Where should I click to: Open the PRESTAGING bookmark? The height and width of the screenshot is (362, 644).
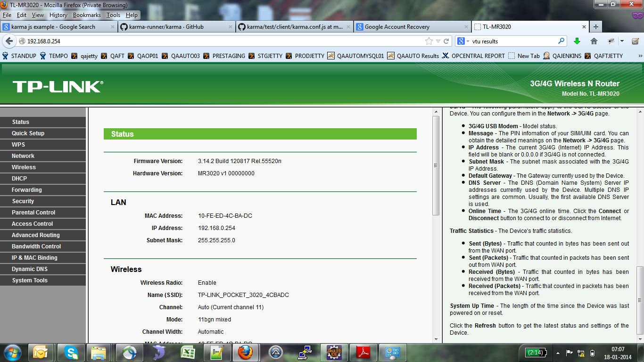[224, 56]
